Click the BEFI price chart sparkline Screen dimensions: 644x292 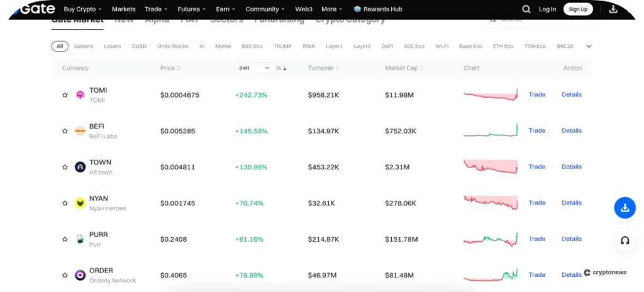(x=491, y=130)
